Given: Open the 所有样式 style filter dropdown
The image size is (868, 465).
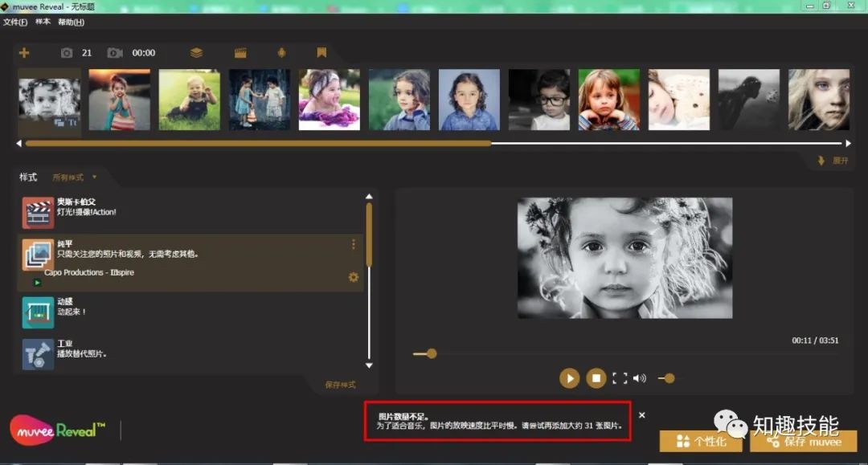Looking at the screenshot, I should [74, 177].
